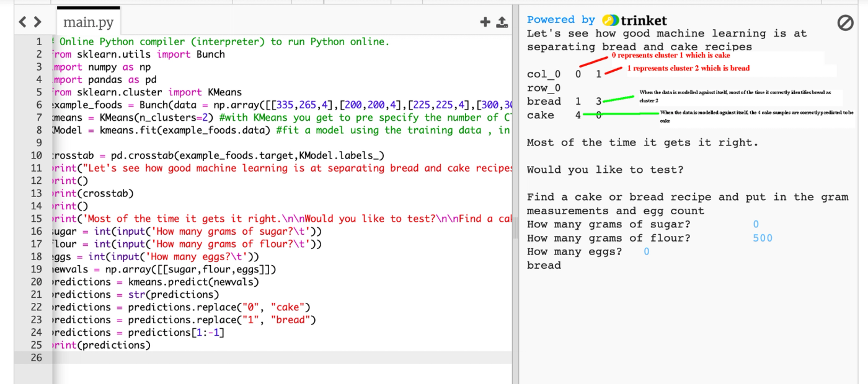Screen dimensions: 868x384
Task: Select the main.py file tab
Action: 88,23
